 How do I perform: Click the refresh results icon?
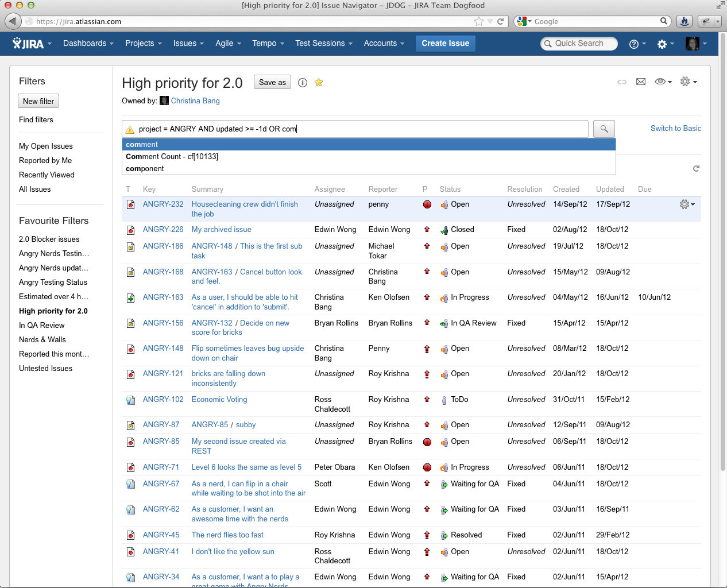coord(696,169)
